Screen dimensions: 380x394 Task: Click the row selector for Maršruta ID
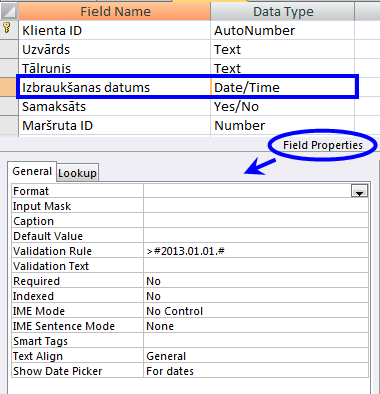coord(9,126)
